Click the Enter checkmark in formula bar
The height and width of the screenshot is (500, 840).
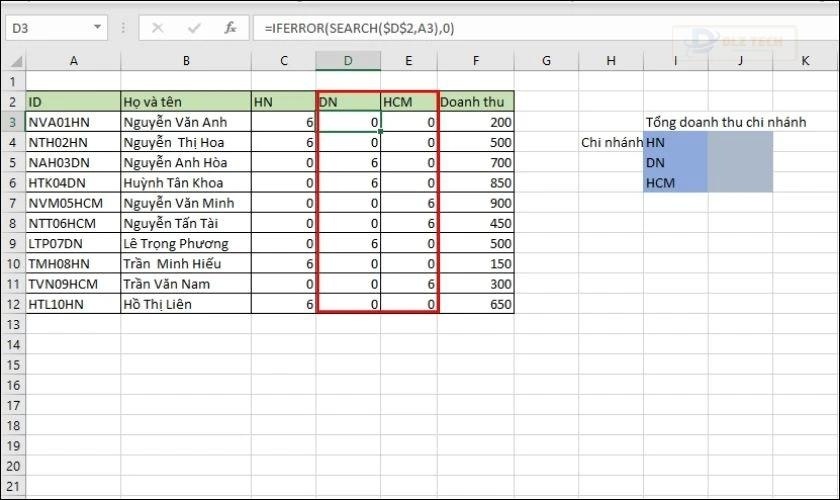click(194, 28)
